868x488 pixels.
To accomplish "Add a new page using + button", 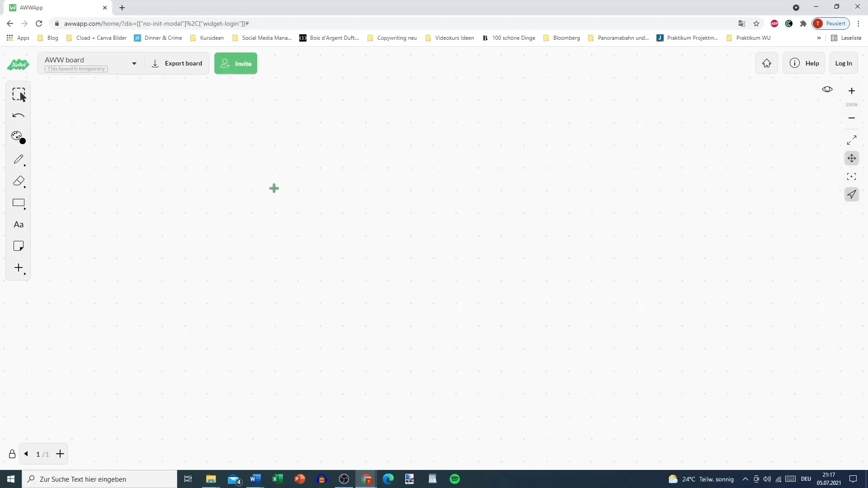I will [x=60, y=454].
